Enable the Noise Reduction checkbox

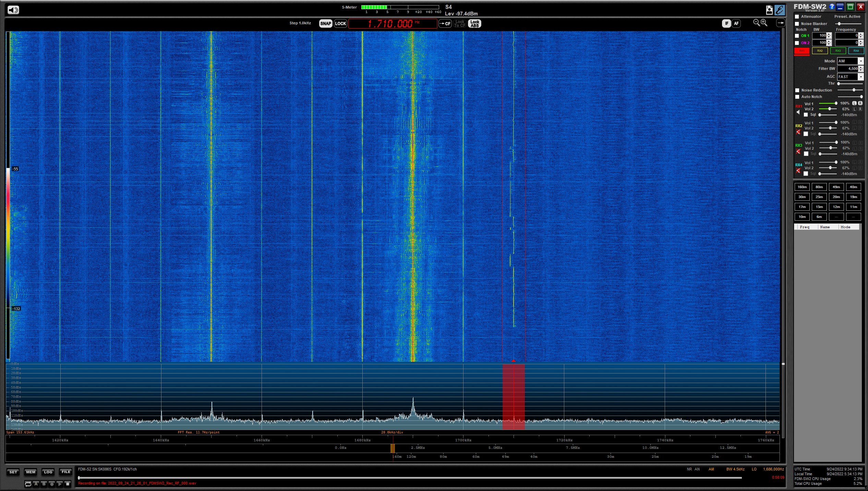[797, 90]
